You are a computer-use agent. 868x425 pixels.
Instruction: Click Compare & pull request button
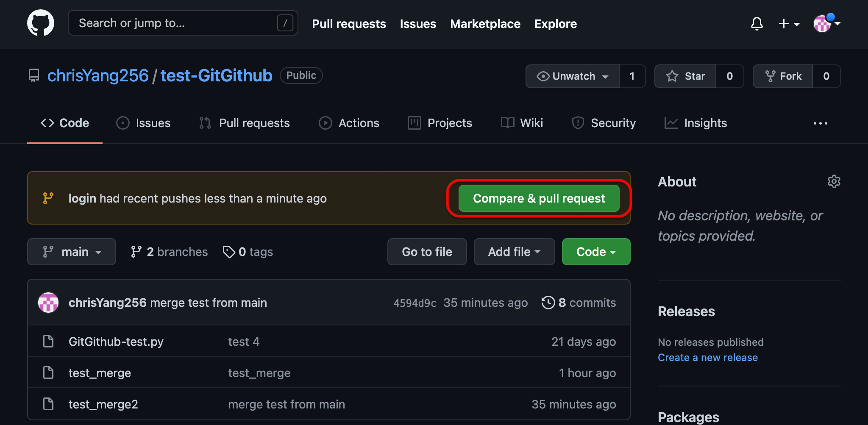tap(539, 198)
